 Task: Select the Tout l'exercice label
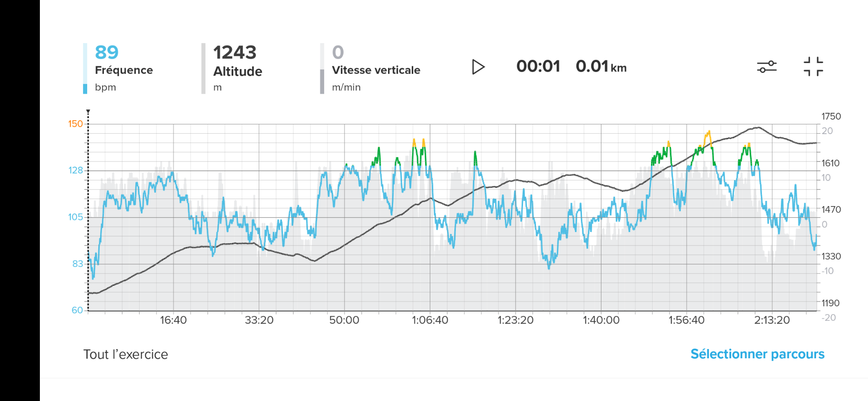[126, 355]
